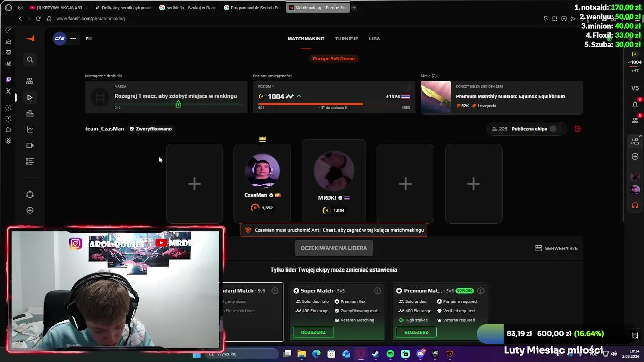
Task: Select the play matchmaking sidebar icon
Action: coord(30,97)
